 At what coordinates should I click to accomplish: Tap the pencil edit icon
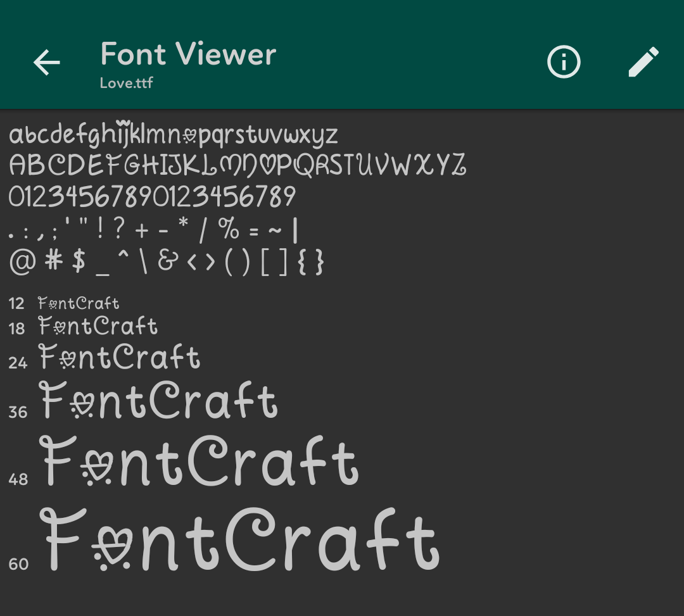[643, 62]
